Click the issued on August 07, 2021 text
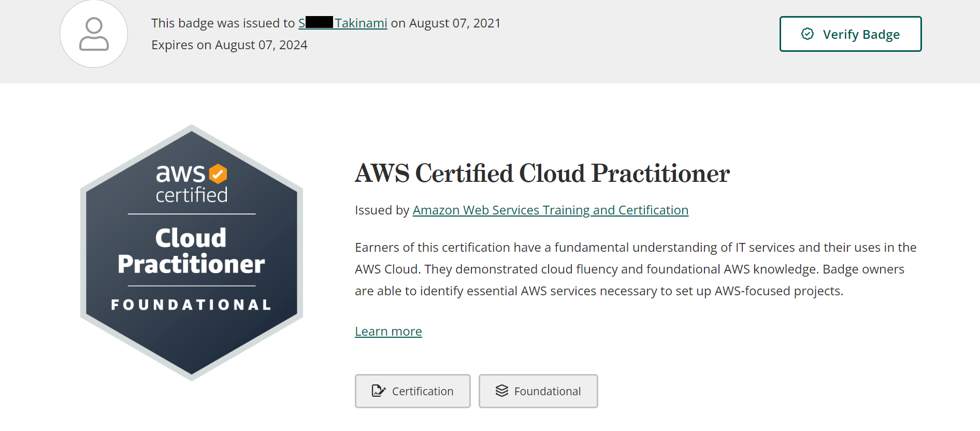The width and height of the screenshot is (980, 431). coord(446,23)
